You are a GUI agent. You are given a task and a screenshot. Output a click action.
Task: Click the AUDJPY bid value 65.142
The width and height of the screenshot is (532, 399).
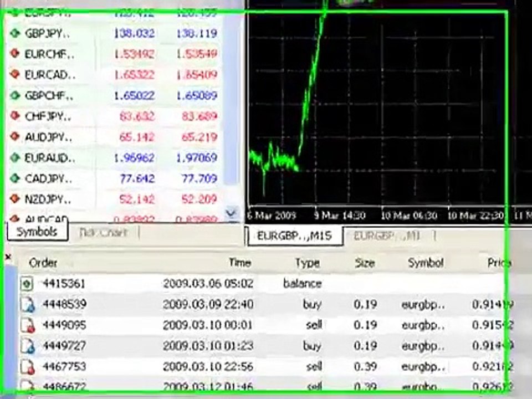click(137, 137)
